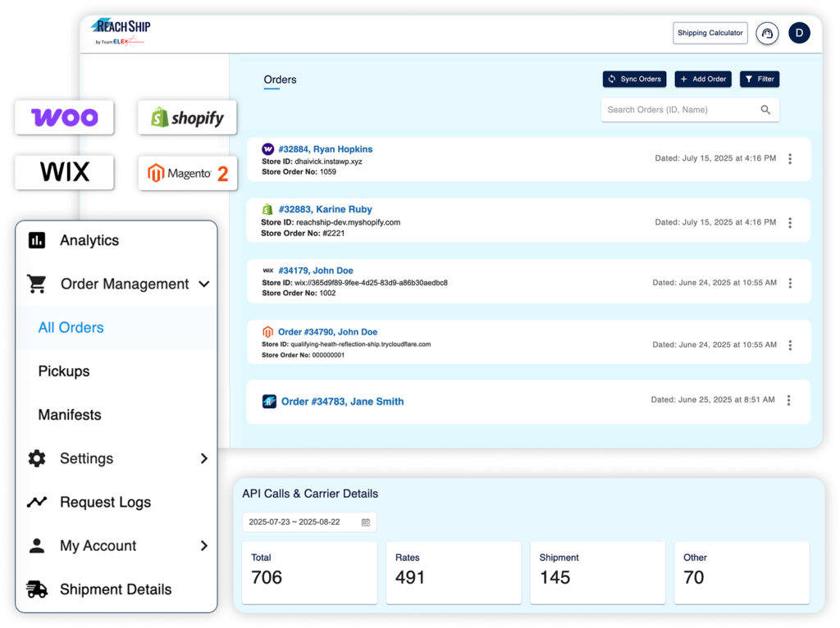Click the support headset icon in header
The width and height of the screenshot is (840, 628).
coord(767,34)
